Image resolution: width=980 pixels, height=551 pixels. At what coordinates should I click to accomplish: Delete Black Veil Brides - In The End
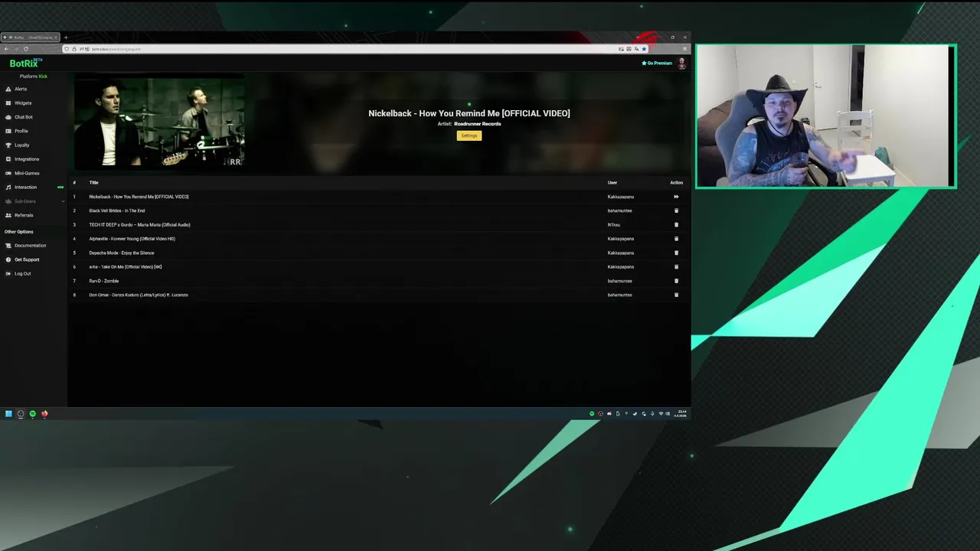click(x=676, y=210)
